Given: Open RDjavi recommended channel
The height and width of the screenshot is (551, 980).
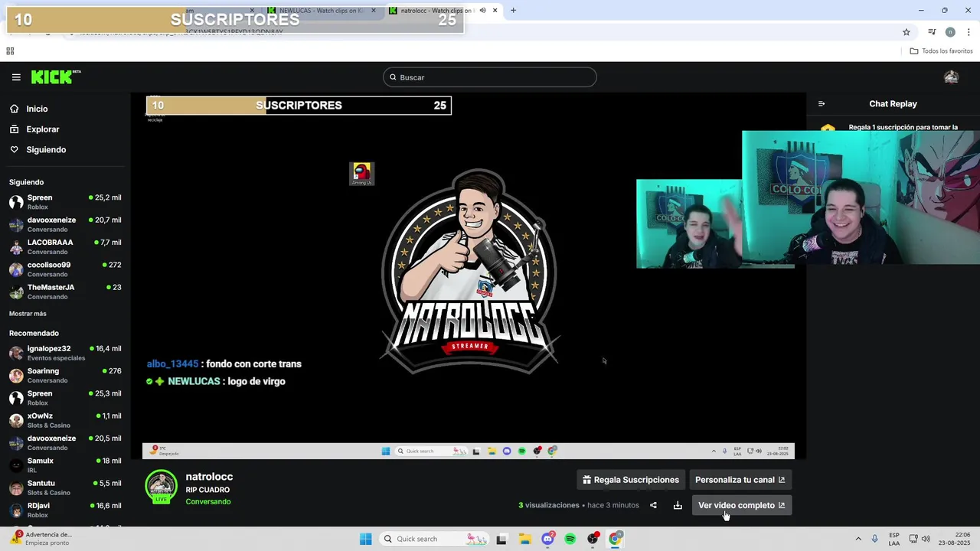Looking at the screenshot, I should (x=65, y=510).
